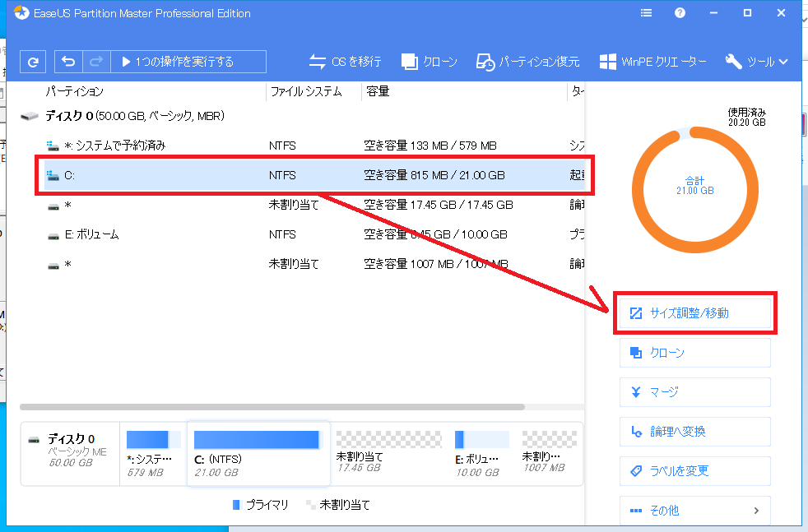Open the ツール dropdown menu

[x=756, y=61]
